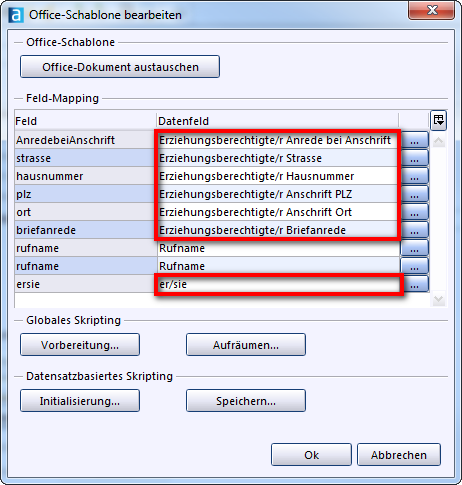Open the Speichern scripting dialog
Viewport: 462px width, 485px height.
[x=246, y=401]
